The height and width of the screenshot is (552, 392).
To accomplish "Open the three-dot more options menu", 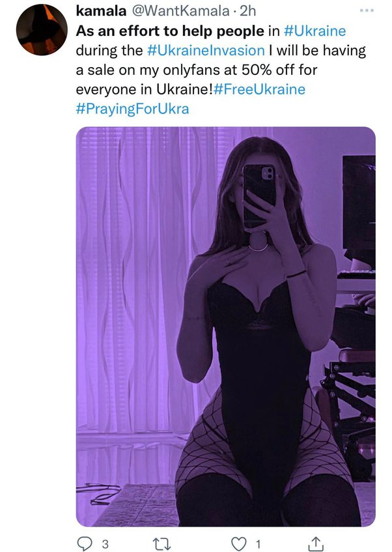I will 367,12.
